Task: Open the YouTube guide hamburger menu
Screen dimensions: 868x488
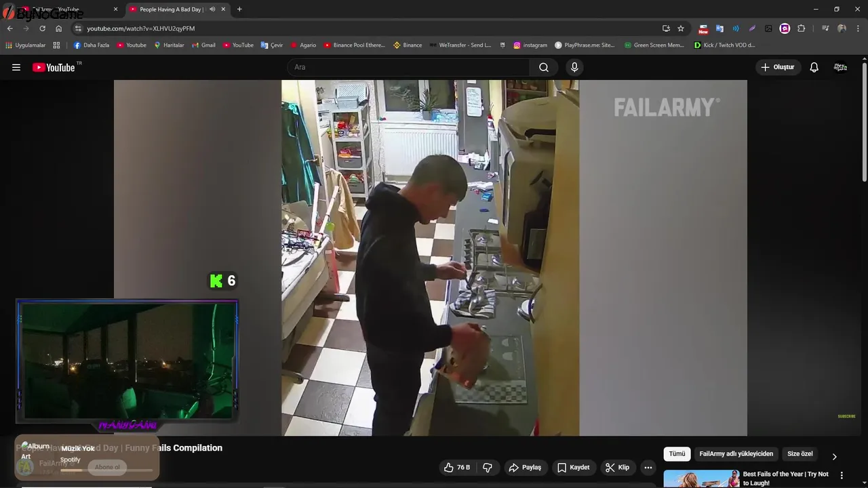Action: [16, 67]
